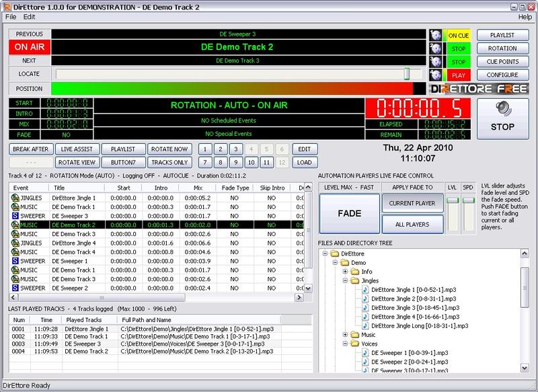Click the LVL fade level slider

click(453, 200)
